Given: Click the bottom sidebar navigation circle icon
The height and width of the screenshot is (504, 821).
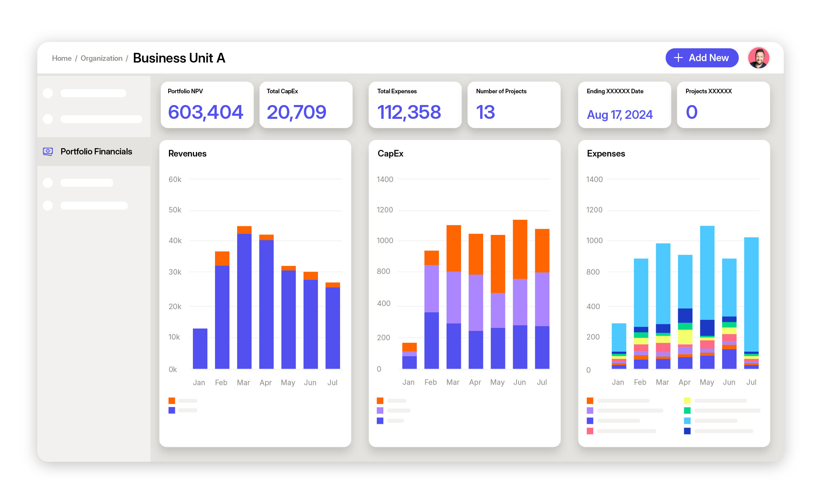Looking at the screenshot, I should click(x=47, y=205).
